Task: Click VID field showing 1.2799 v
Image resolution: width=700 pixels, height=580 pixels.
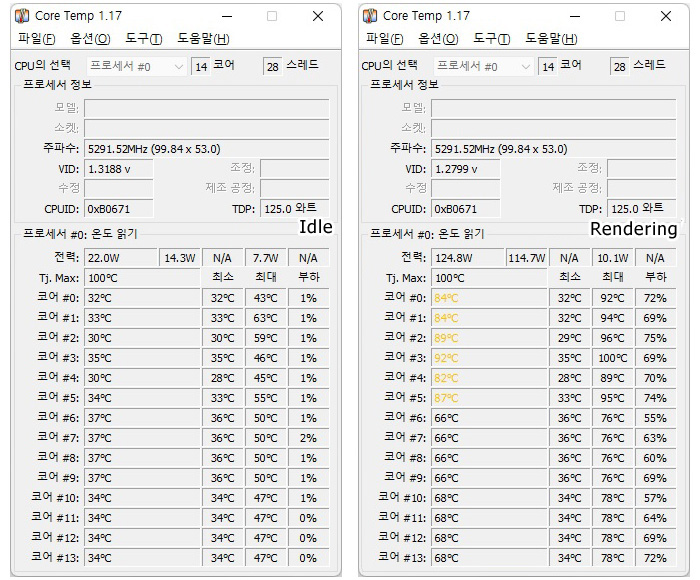Action: [466, 169]
